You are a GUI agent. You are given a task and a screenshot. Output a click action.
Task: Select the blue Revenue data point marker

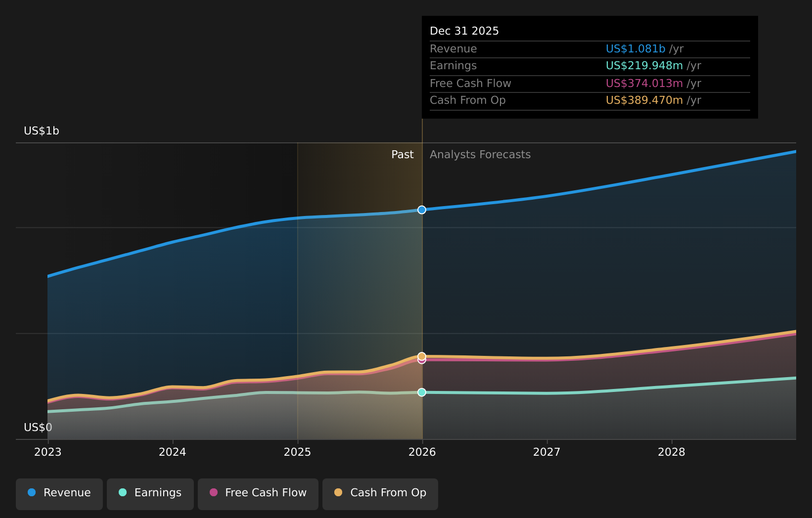(x=421, y=210)
